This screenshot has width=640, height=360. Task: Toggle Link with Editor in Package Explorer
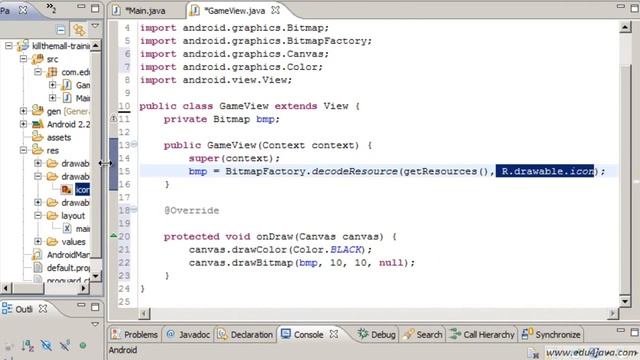tap(79, 29)
